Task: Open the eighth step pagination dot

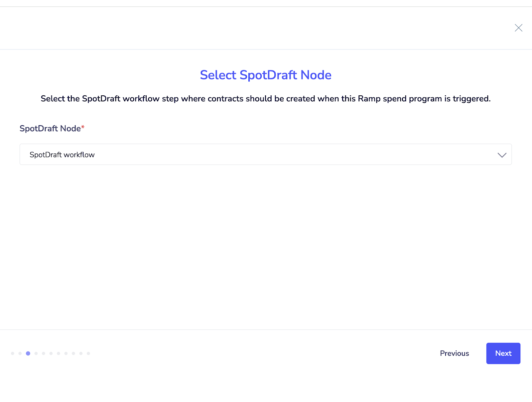Action: coord(66,353)
